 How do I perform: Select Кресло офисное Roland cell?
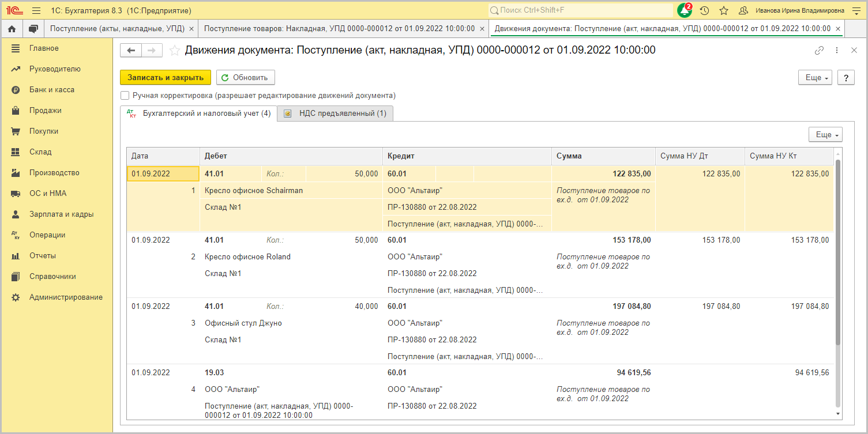click(291, 257)
